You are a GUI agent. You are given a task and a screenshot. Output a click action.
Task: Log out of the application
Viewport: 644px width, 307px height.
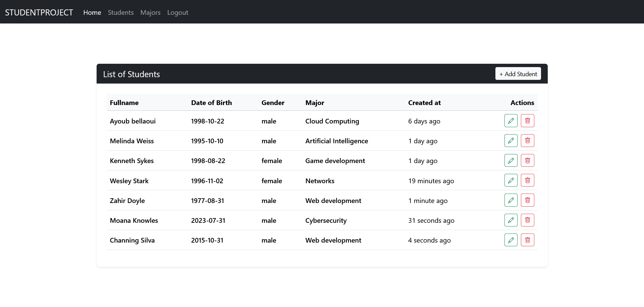click(178, 12)
